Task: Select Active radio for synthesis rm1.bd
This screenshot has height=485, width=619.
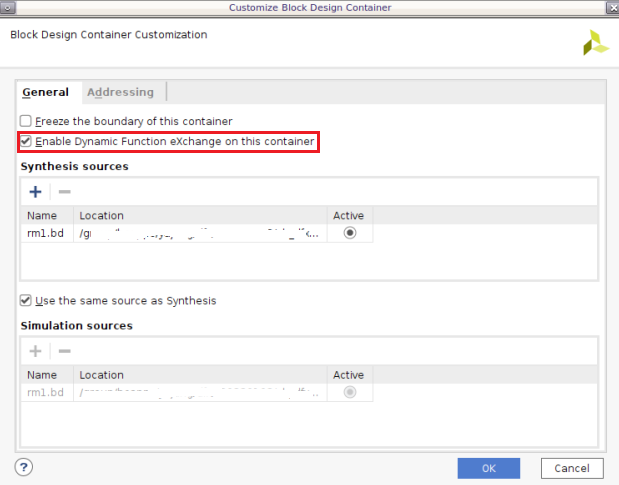Action: click(350, 233)
